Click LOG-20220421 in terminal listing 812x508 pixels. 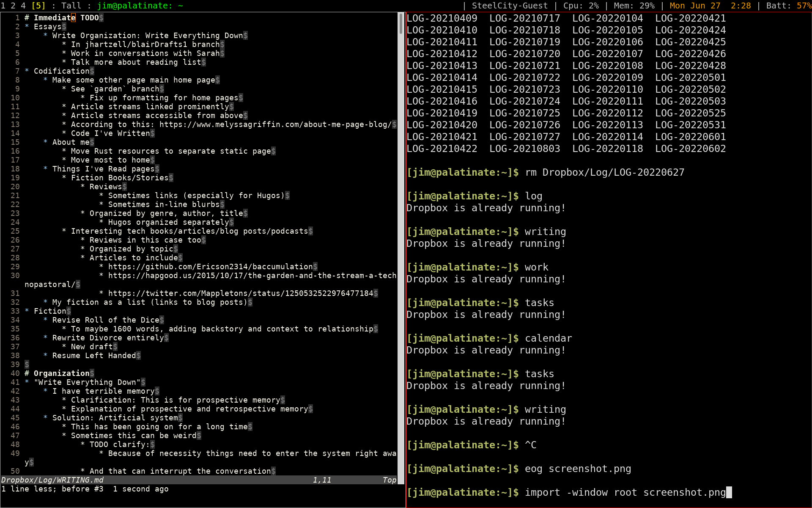click(x=691, y=18)
